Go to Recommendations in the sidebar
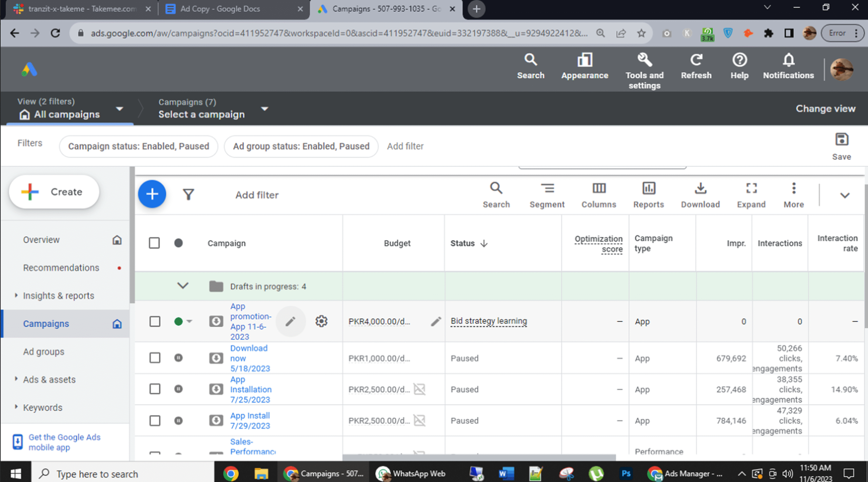The image size is (868, 482). [x=61, y=268]
